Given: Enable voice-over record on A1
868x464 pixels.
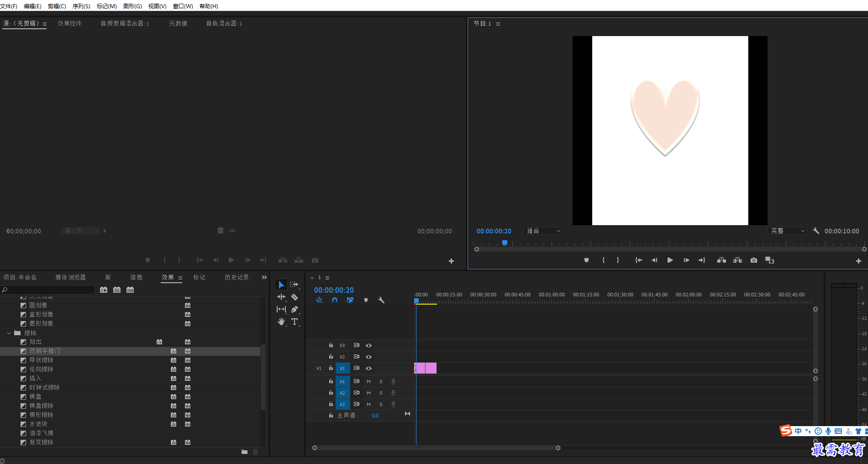Looking at the screenshot, I should pos(393,381).
